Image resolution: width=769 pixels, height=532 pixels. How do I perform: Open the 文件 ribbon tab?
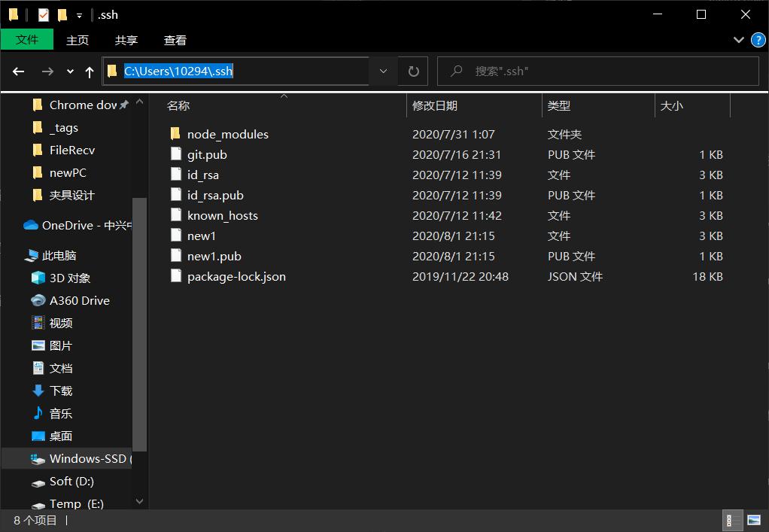[x=27, y=39]
